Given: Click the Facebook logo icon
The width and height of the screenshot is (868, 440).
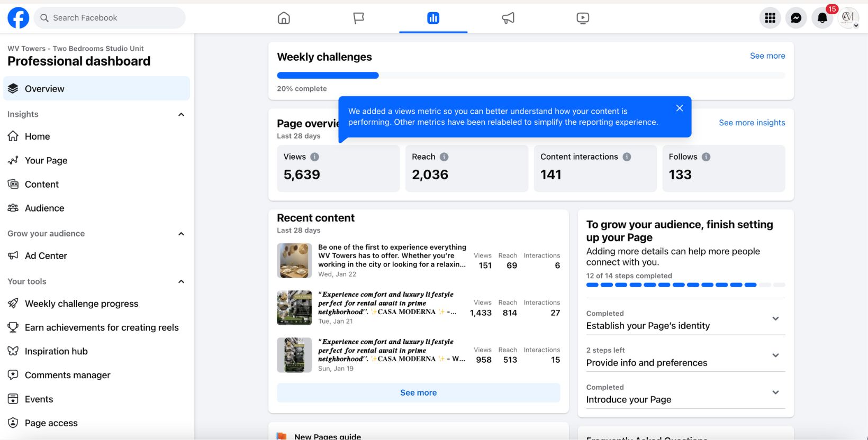Looking at the screenshot, I should coord(18,18).
